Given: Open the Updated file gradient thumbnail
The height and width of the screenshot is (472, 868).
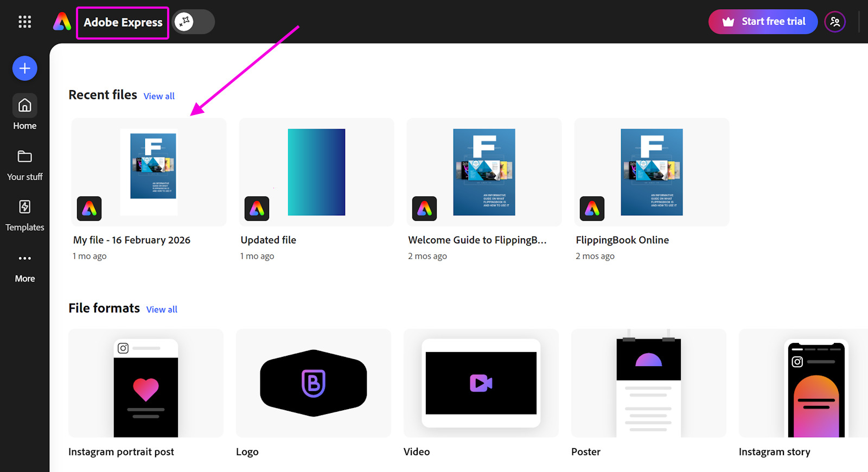Looking at the screenshot, I should (316, 172).
